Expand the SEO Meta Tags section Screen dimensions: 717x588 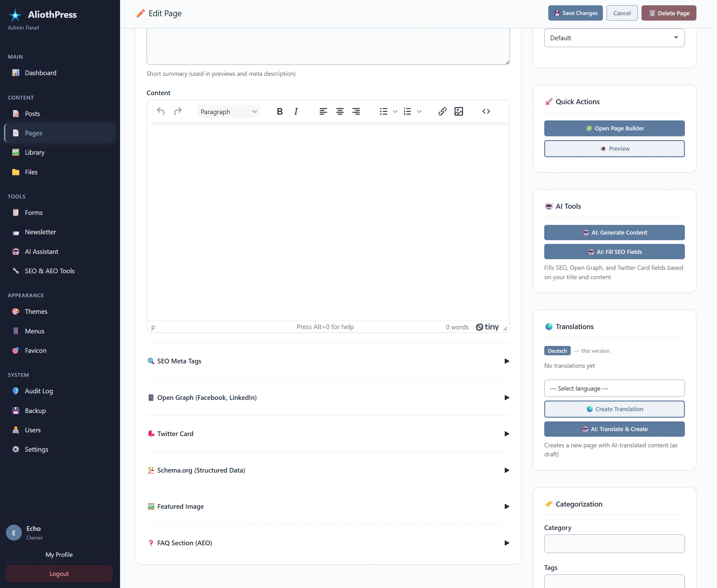pyautogui.click(x=328, y=361)
